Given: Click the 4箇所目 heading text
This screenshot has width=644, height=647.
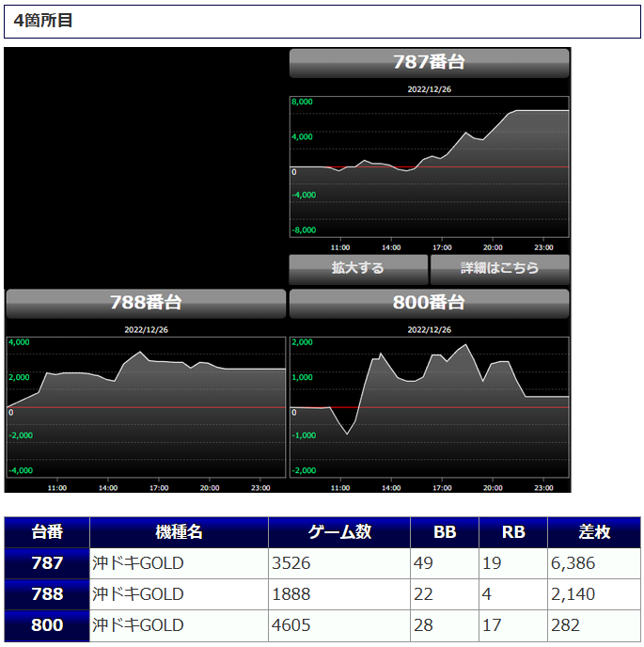Looking at the screenshot, I should pos(43,21).
